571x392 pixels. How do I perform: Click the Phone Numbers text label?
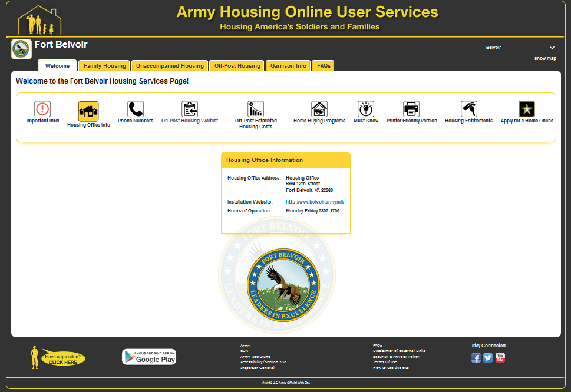pyautogui.click(x=136, y=121)
